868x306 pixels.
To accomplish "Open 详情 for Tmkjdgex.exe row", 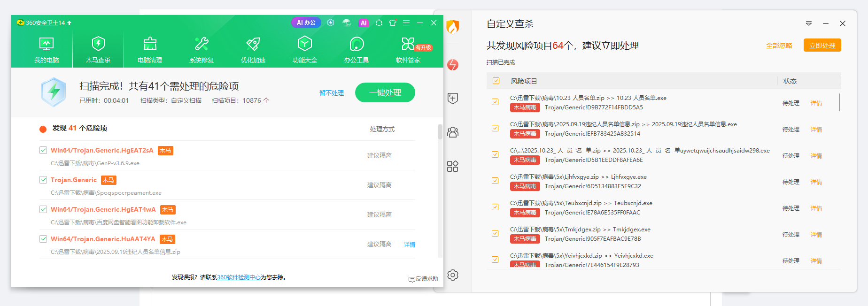I will (816, 235).
